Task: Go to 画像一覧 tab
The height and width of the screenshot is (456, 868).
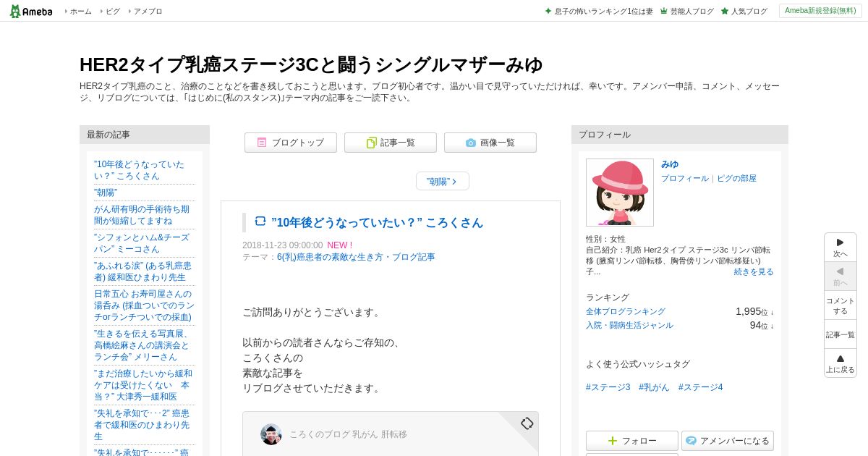Action: 490,143
